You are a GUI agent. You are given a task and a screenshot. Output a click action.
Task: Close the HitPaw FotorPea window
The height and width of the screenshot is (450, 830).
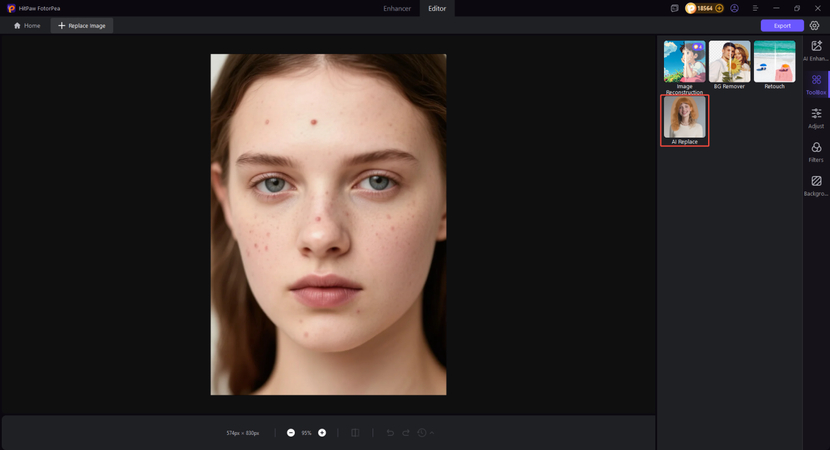click(817, 8)
